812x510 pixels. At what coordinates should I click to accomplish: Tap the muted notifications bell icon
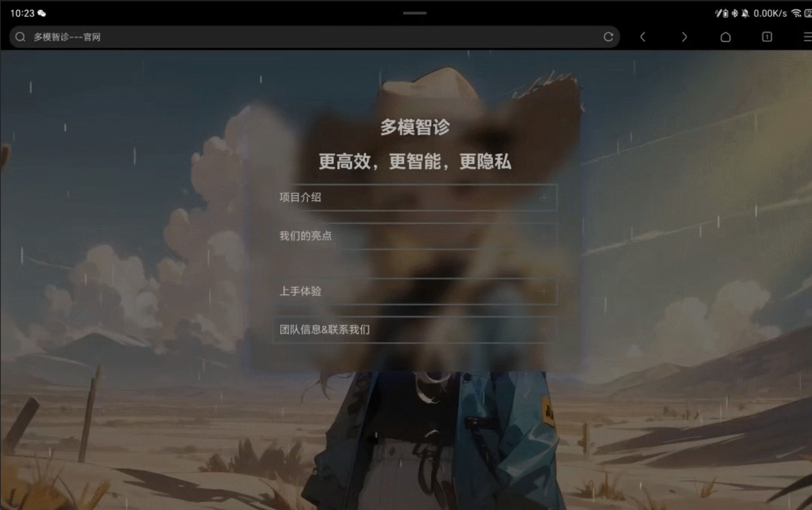[745, 13]
